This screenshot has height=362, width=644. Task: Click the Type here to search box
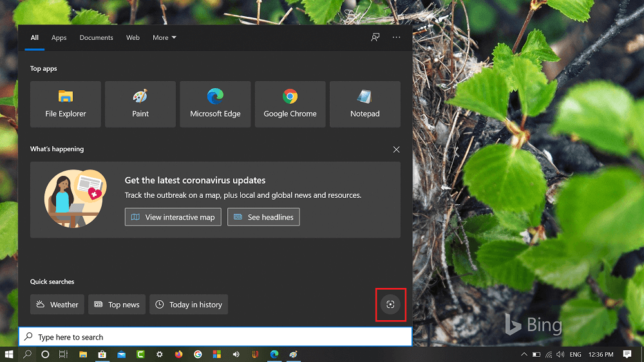pyautogui.click(x=215, y=337)
